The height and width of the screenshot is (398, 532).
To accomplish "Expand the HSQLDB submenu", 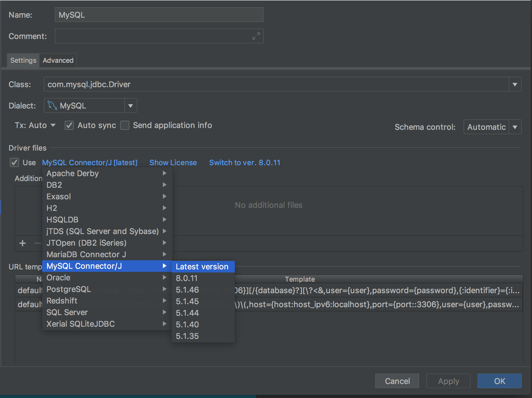I will [x=107, y=220].
